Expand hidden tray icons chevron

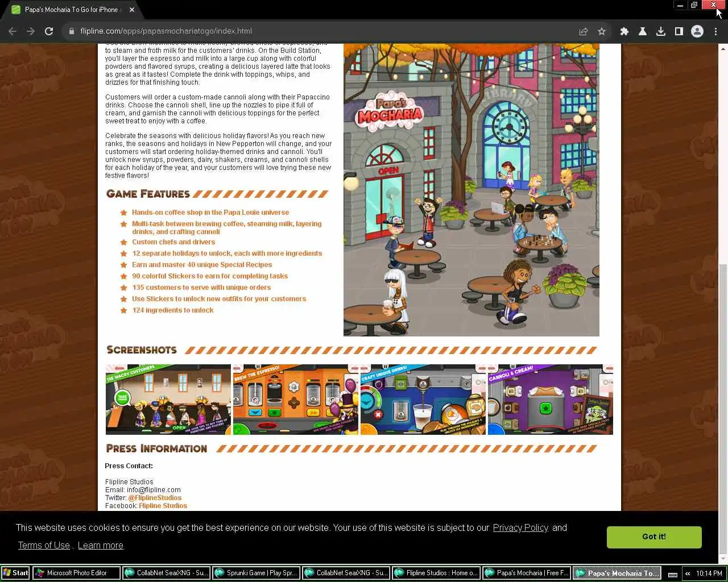688,573
